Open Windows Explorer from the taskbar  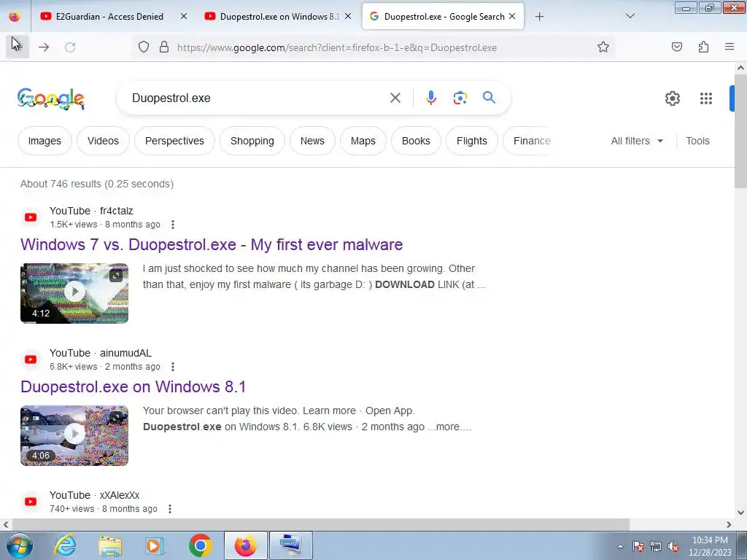[x=110, y=545]
